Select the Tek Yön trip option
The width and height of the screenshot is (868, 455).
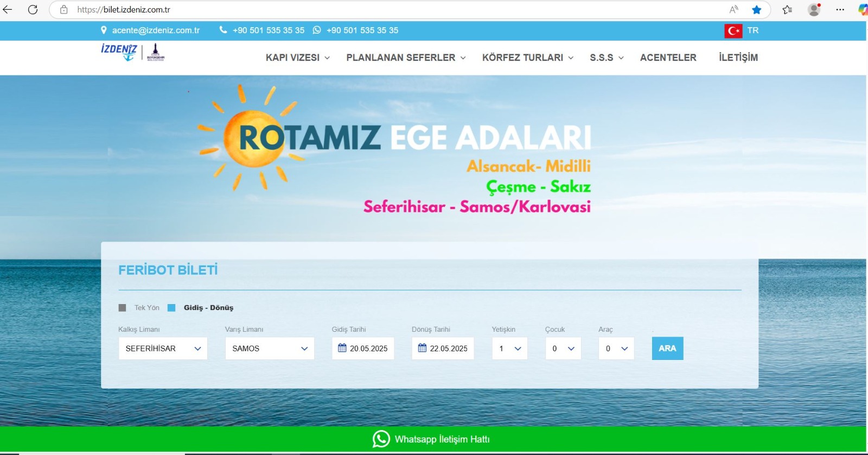click(123, 308)
